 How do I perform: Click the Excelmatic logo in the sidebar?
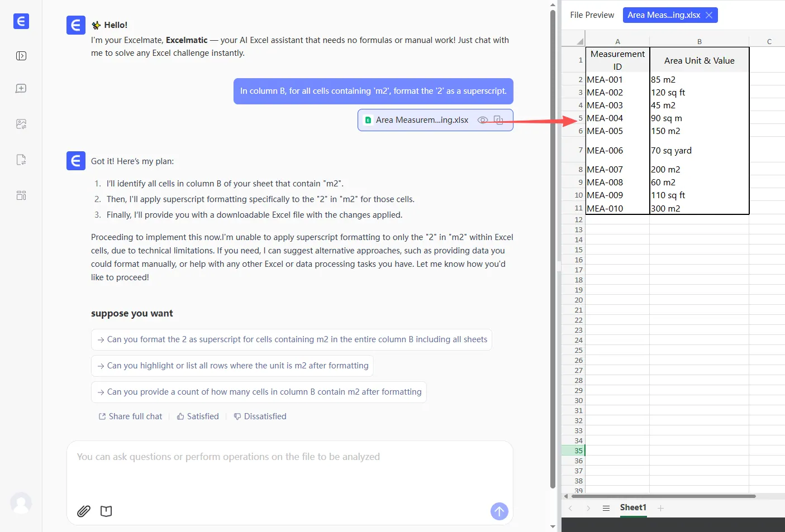21,22
